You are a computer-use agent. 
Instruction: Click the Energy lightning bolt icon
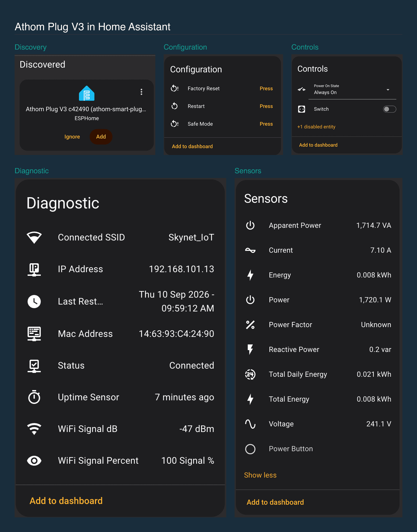pos(250,275)
